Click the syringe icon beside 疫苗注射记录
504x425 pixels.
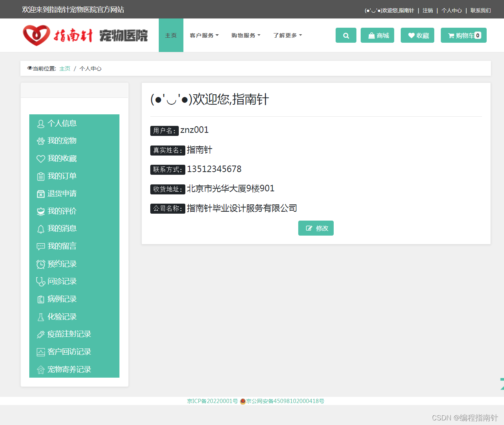(x=41, y=335)
